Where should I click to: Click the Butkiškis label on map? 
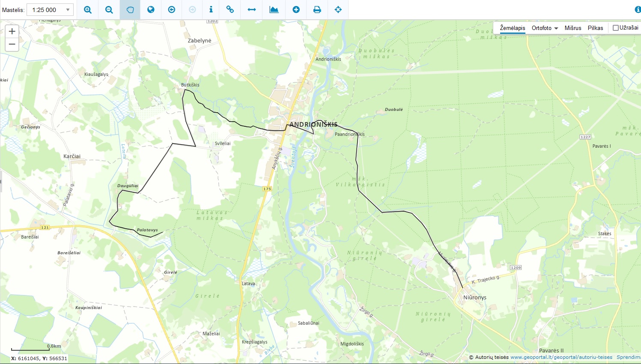(x=190, y=85)
